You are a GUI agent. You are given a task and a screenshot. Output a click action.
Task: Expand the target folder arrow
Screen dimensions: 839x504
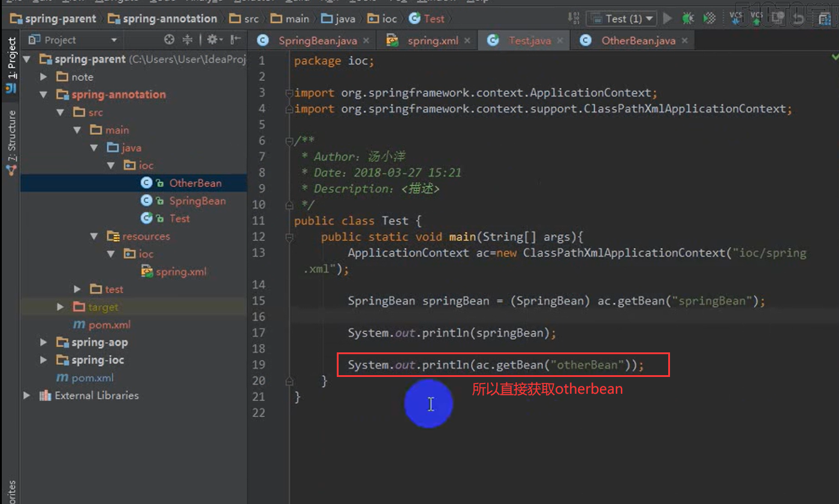(60, 307)
